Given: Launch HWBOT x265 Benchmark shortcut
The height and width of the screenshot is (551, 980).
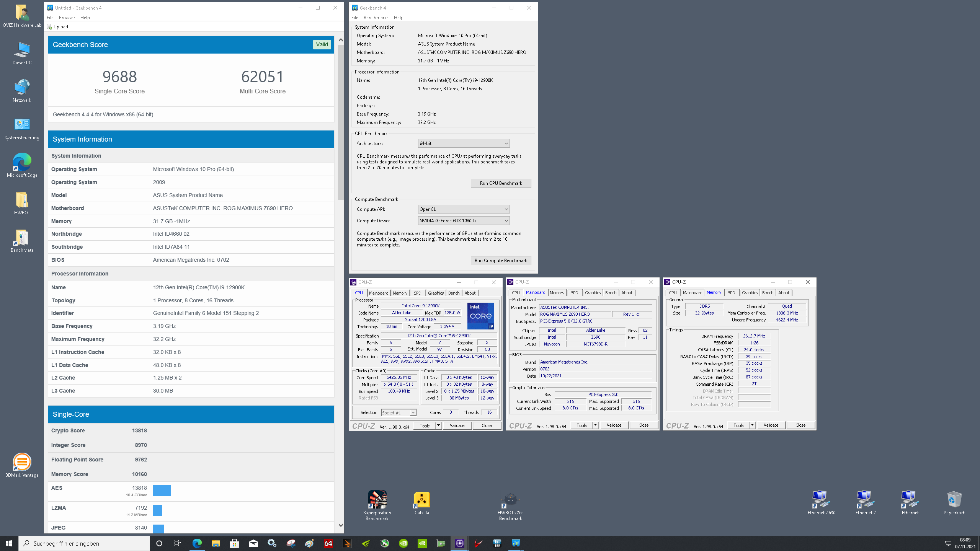Looking at the screenshot, I should click(510, 506).
